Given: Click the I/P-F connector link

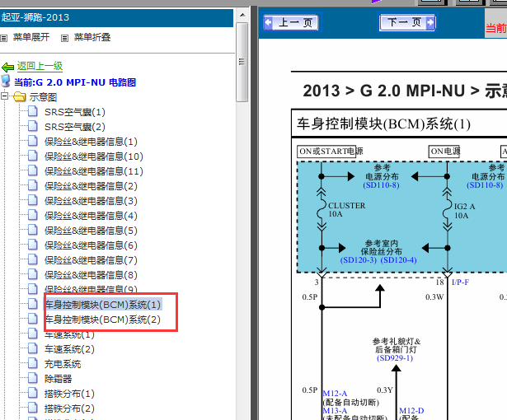Looking at the screenshot, I should click(460, 282).
